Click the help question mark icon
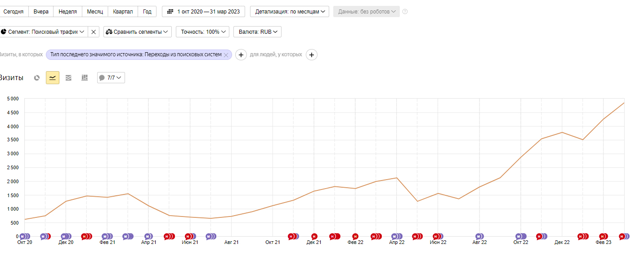This screenshot has height=257, width=644. [x=405, y=12]
